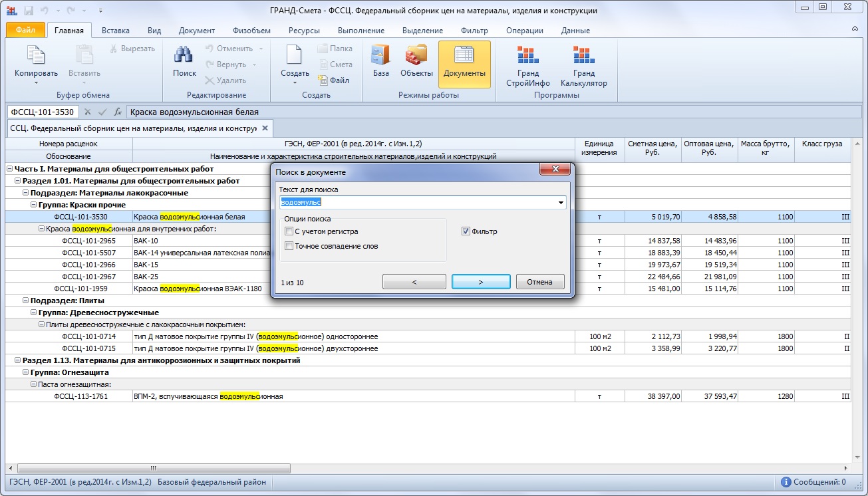
Task: Collapse Подраздел: Плиты tree node
Action: coord(25,301)
